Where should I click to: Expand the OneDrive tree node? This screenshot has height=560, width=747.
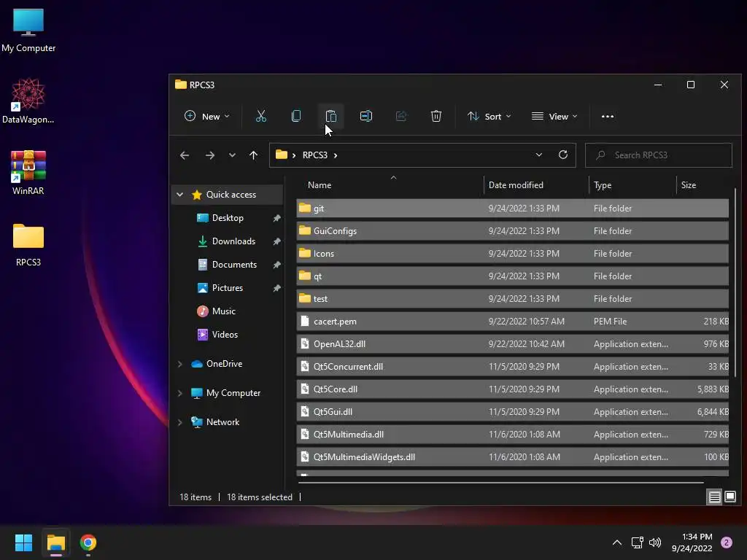[179, 364]
